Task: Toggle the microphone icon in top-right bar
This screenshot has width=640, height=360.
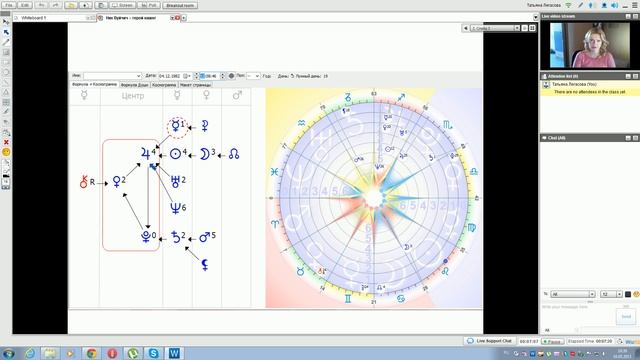Action: (x=591, y=5)
